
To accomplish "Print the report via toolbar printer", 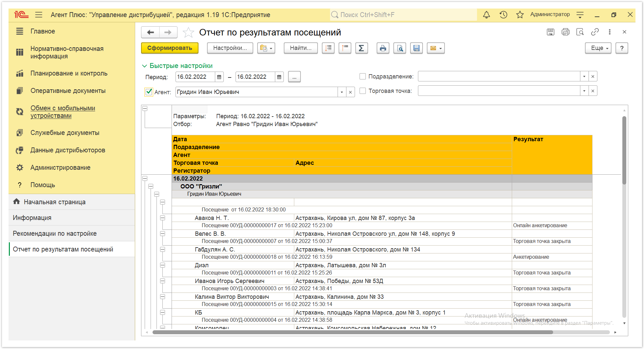I will click(x=383, y=48).
